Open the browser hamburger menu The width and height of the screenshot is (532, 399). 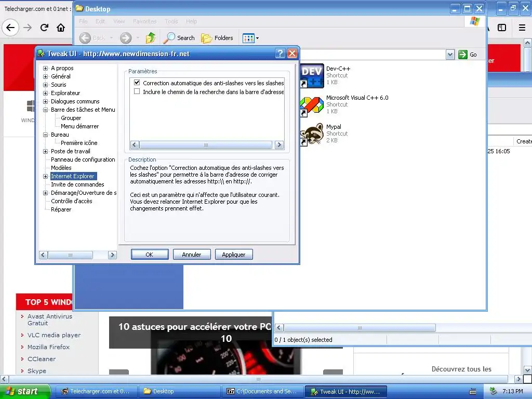pos(522,28)
